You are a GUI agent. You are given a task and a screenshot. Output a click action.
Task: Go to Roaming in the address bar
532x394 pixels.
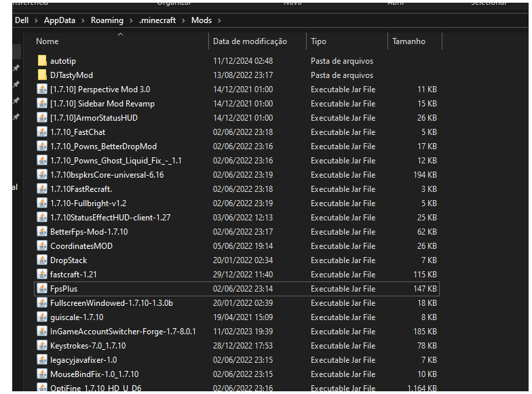[x=107, y=20]
